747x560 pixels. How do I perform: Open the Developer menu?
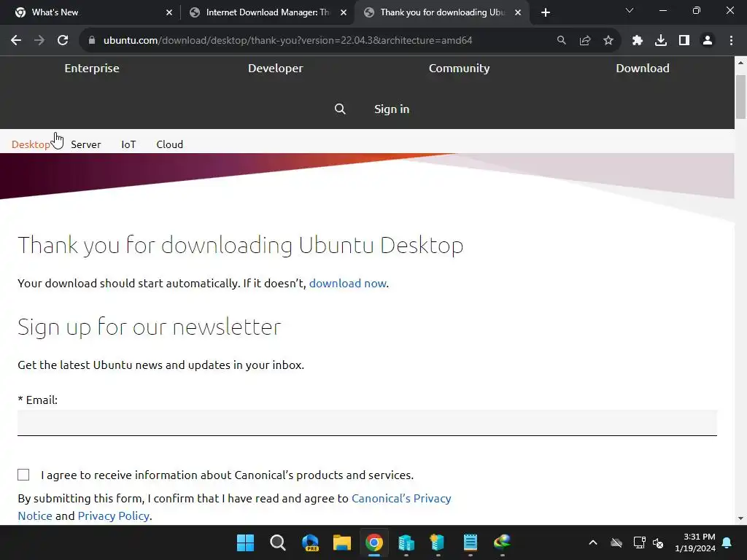point(275,68)
